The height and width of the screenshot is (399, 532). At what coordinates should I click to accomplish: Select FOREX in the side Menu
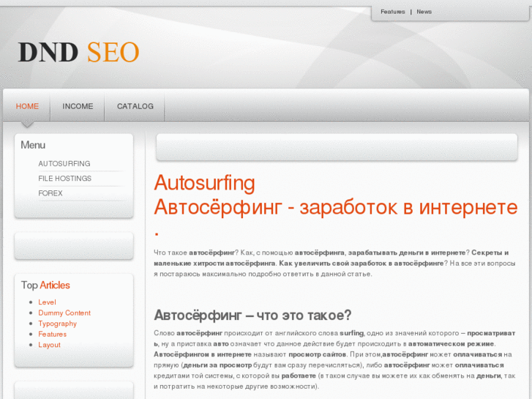tap(50, 193)
